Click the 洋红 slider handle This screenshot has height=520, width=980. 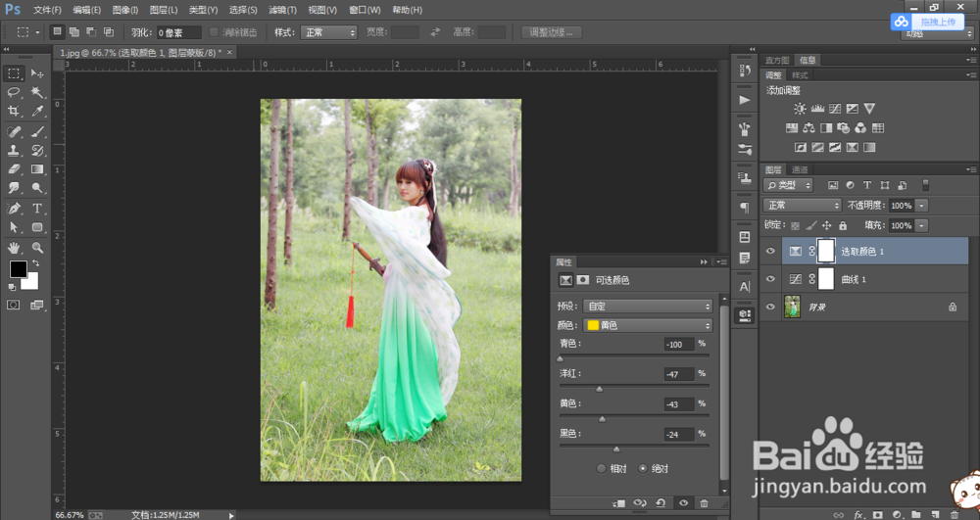600,389
